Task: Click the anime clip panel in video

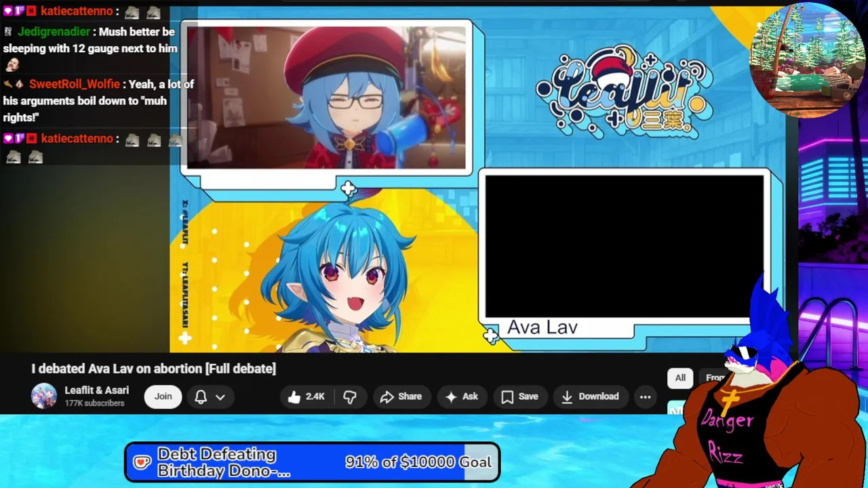Action: (x=326, y=98)
